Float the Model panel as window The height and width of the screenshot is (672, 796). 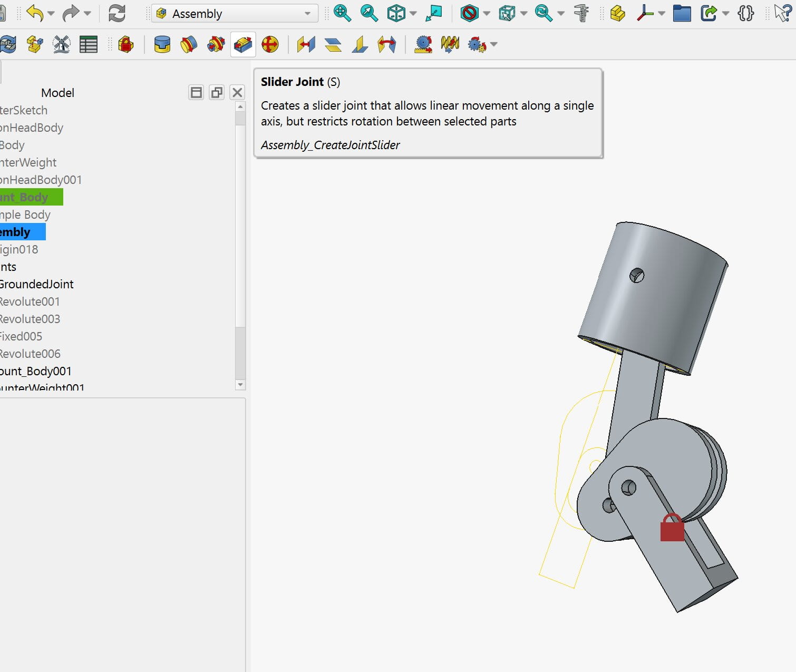(217, 93)
